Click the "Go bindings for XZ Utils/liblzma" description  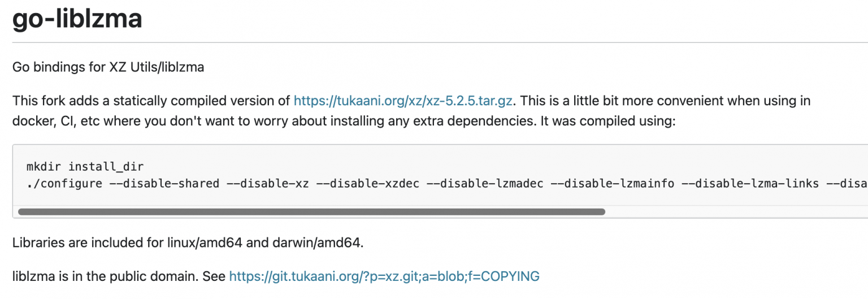tap(108, 67)
